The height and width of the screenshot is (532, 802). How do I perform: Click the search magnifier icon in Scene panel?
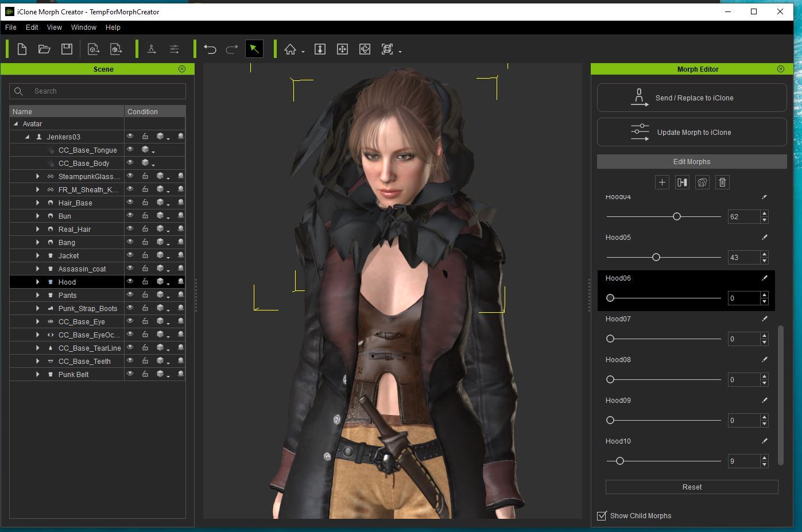pyautogui.click(x=19, y=91)
